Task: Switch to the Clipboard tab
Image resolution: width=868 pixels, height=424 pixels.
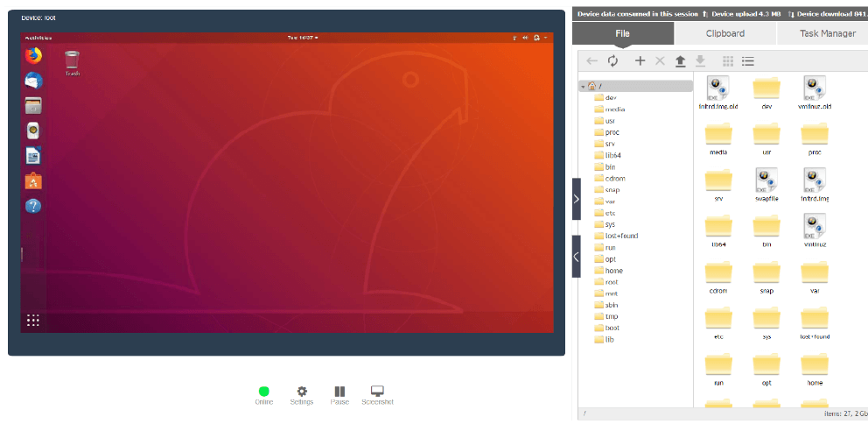Action: [x=725, y=33]
